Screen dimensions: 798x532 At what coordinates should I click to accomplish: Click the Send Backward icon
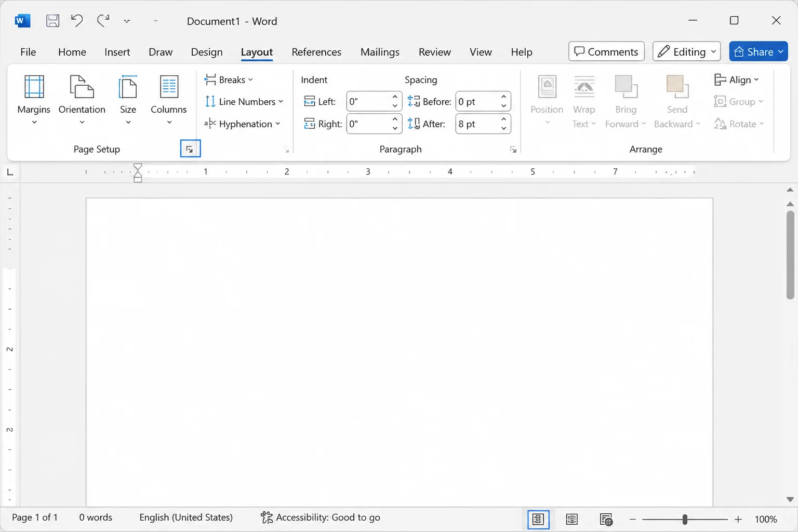click(677, 87)
